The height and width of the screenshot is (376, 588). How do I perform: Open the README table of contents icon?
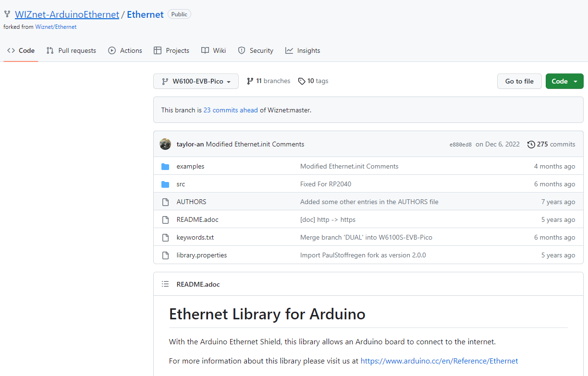coord(165,284)
